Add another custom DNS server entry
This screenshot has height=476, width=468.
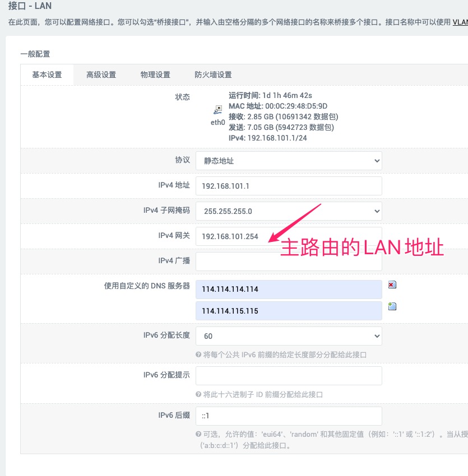coord(392,306)
